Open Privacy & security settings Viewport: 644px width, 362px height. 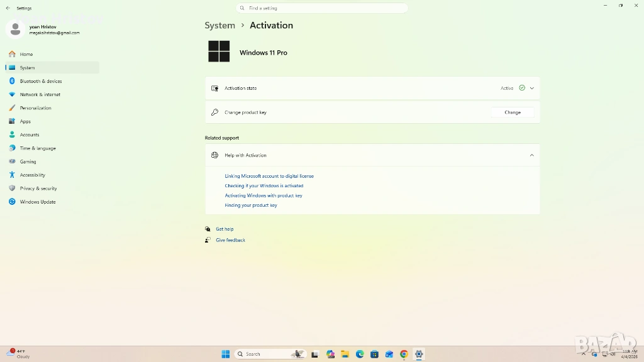pos(38,189)
